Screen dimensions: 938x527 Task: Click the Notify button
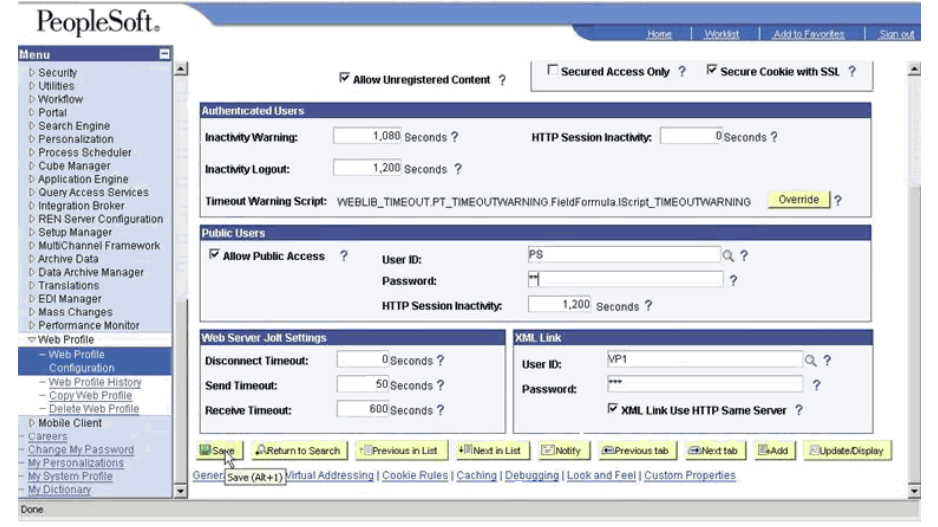(563, 450)
